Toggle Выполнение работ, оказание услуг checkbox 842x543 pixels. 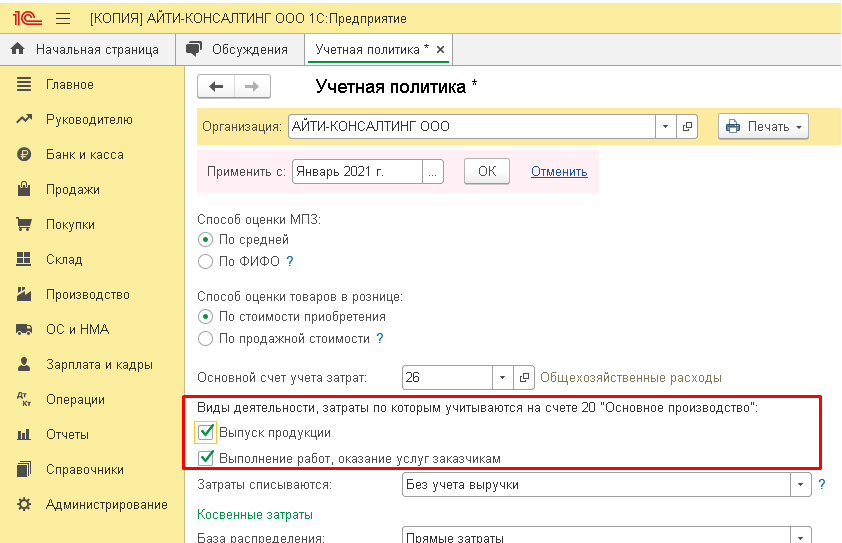click(x=207, y=458)
